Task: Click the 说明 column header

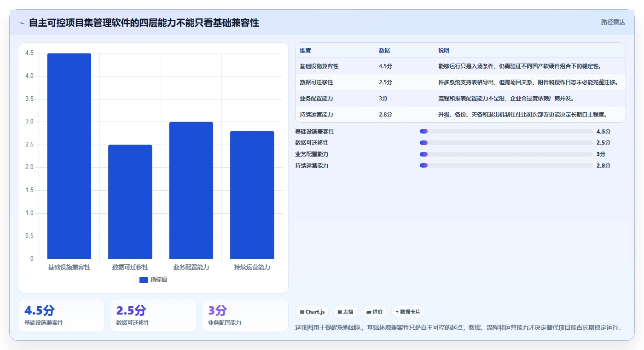Action: click(x=444, y=51)
